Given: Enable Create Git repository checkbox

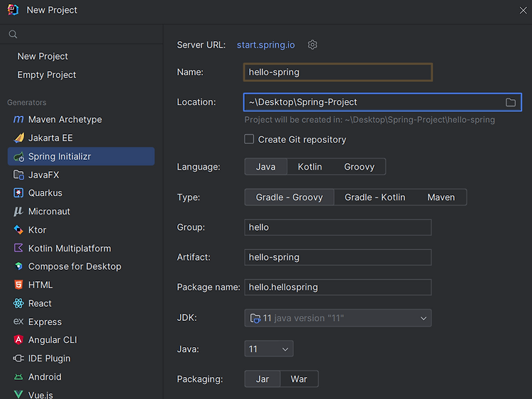Looking at the screenshot, I should (249, 139).
